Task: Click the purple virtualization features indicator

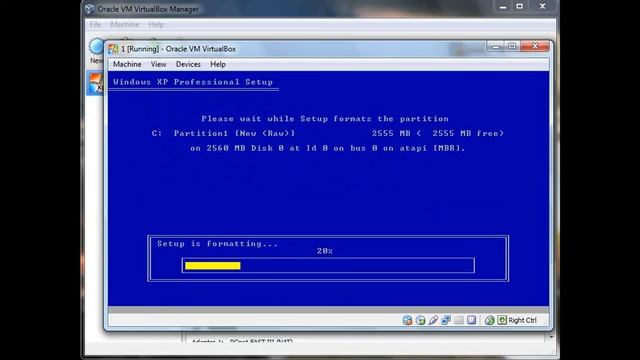Action: 471,320
